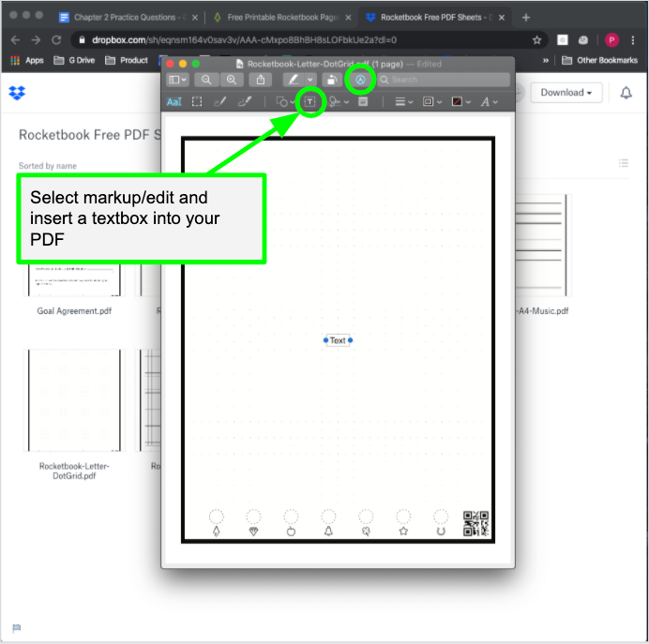This screenshot has height=644, width=649.
Task: Click the Sorted by name label
Action: 48,166
